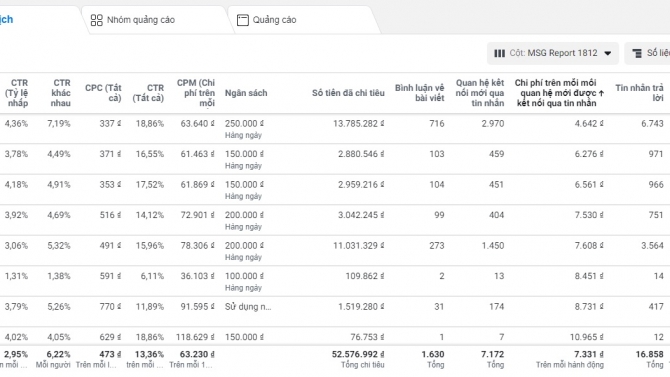
Task: Click cost per connection 8.731 đ
Action: (x=589, y=307)
